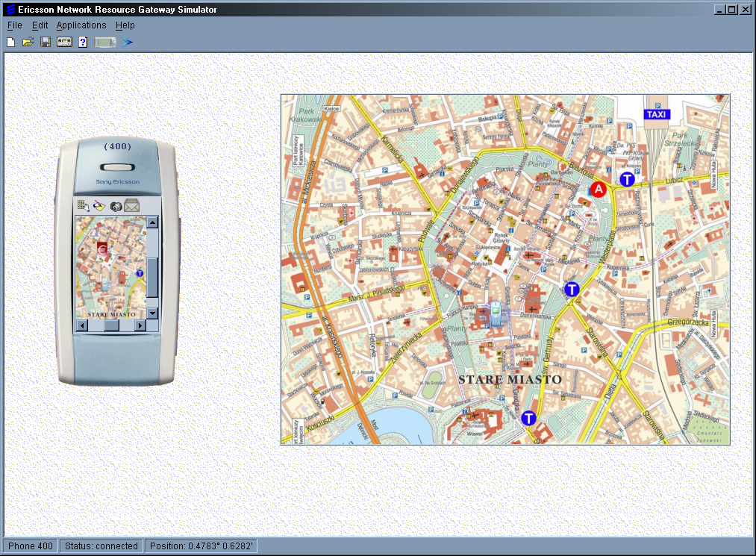756x556 pixels.
Task: Open the File menu
Action: pyautogui.click(x=14, y=25)
